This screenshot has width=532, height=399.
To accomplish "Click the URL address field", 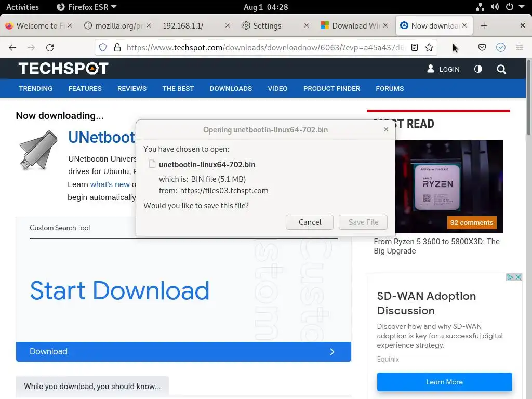I will pos(264,47).
